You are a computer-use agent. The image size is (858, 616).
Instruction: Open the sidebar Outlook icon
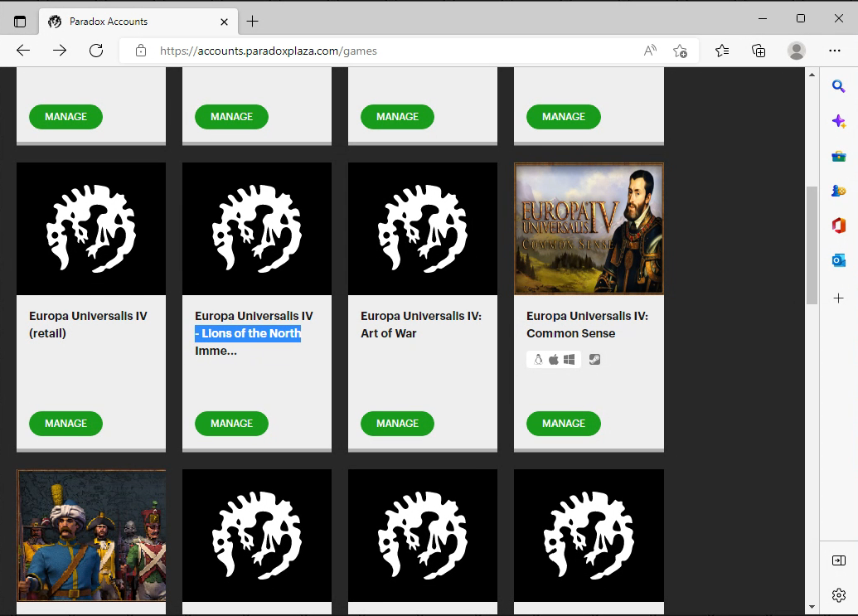pyautogui.click(x=838, y=260)
